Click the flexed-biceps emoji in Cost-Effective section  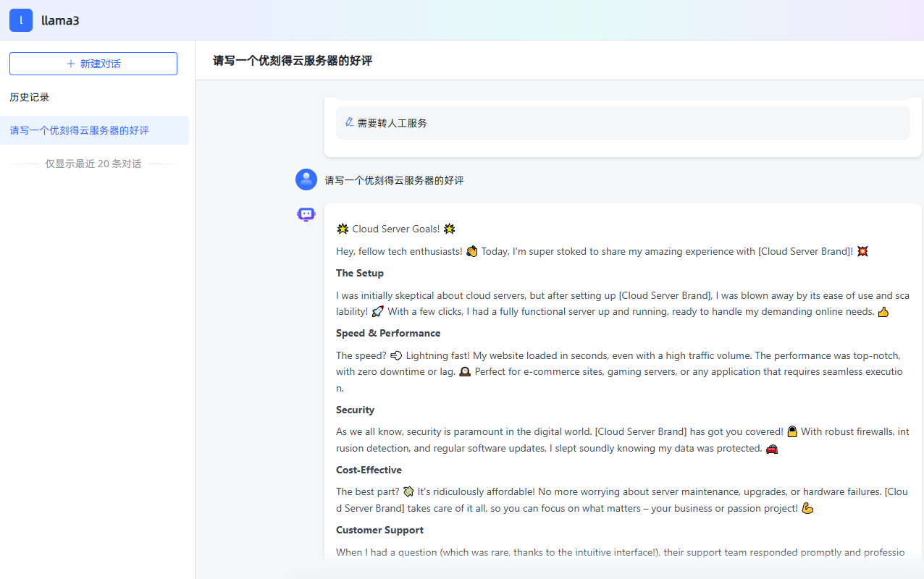click(807, 508)
